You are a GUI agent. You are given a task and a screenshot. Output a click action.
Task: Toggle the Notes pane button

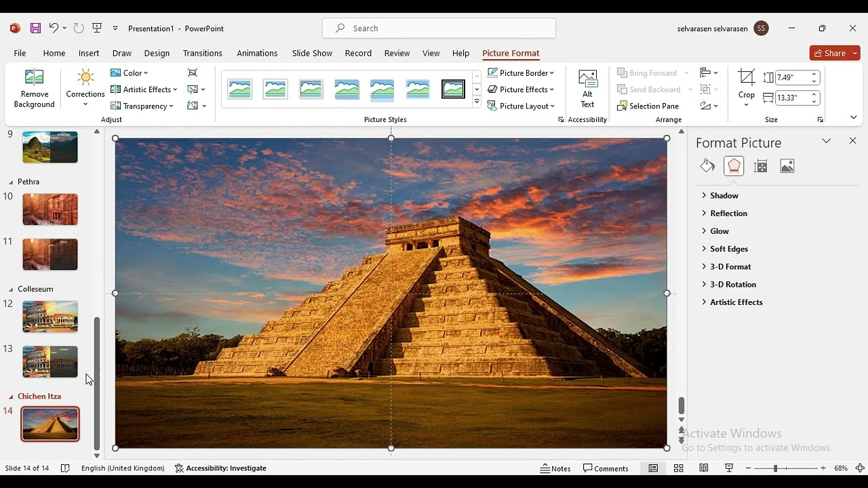click(x=555, y=468)
